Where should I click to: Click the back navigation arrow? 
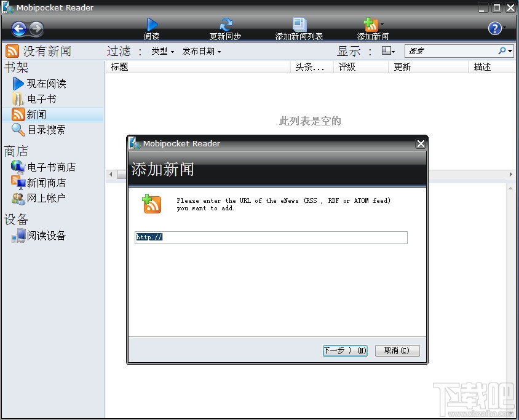tap(19, 28)
